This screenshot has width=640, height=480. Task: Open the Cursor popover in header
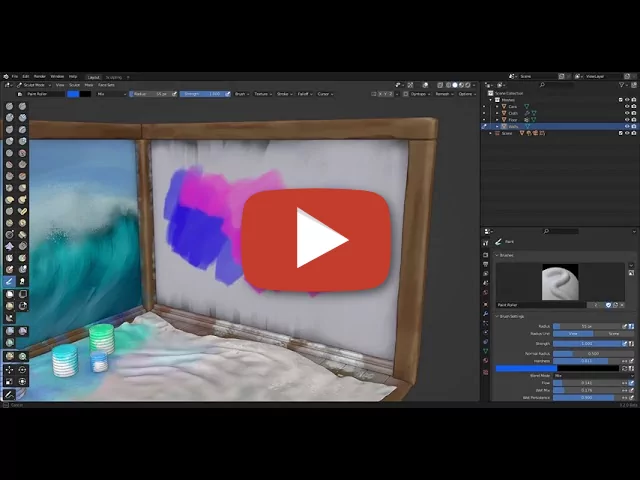pyautogui.click(x=325, y=94)
